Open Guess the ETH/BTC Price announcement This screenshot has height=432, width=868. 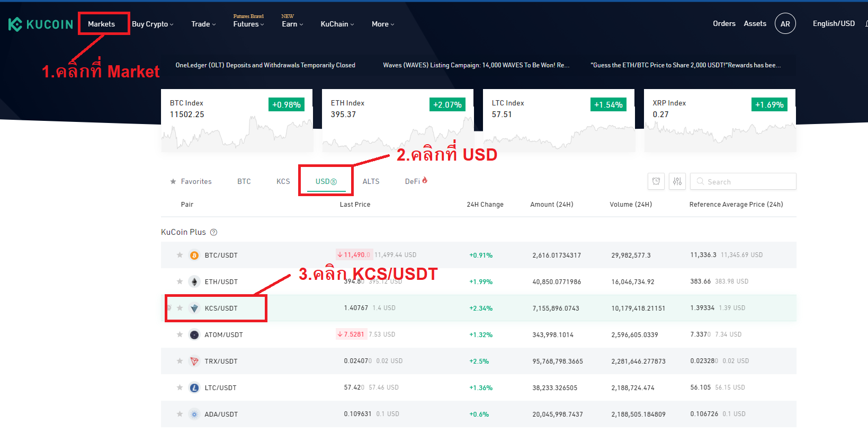[685, 65]
